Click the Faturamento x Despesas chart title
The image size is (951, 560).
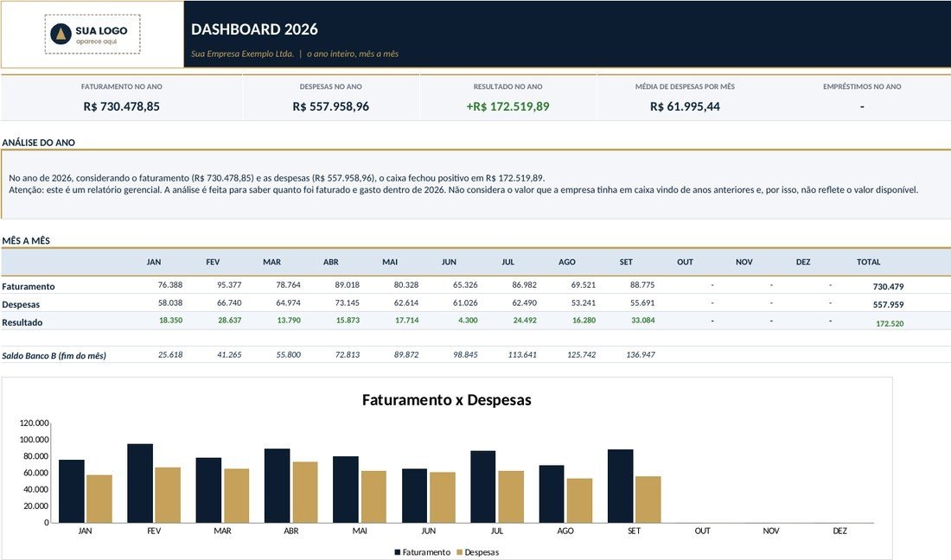coord(446,400)
